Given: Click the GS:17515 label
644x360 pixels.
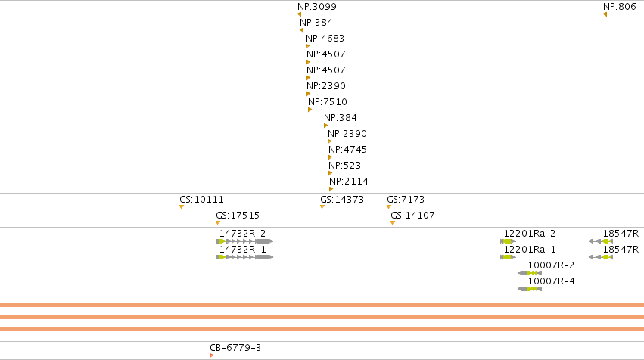Looking at the screenshot, I should (238, 216).
